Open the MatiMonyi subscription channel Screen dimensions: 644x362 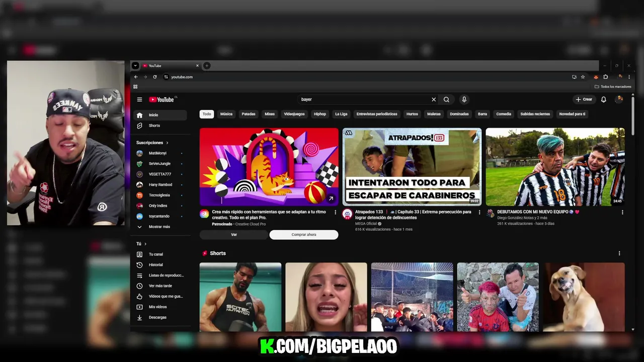point(159,153)
